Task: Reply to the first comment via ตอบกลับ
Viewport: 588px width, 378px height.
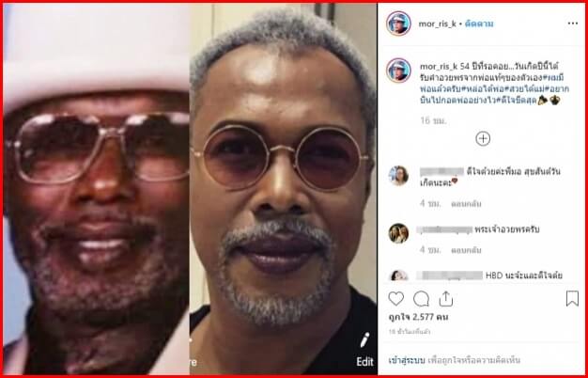Action: [466, 204]
